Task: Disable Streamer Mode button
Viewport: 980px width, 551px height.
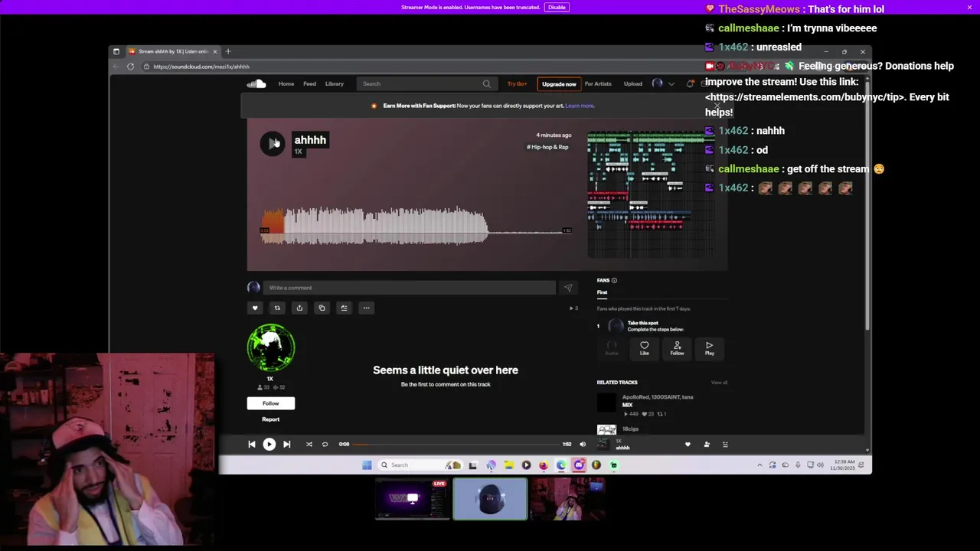Action: point(557,7)
